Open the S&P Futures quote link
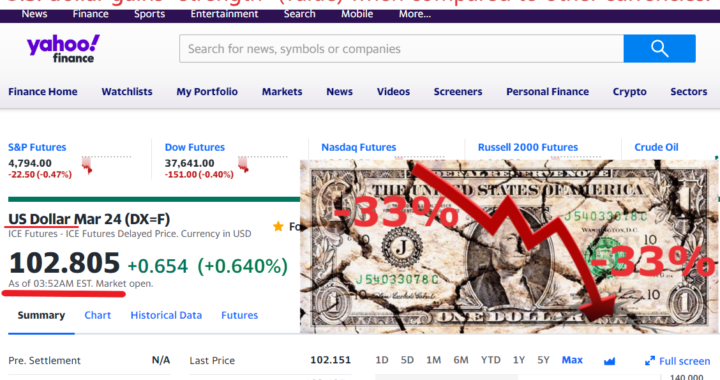Image resolution: width=720 pixels, height=380 pixels. click(37, 147)
